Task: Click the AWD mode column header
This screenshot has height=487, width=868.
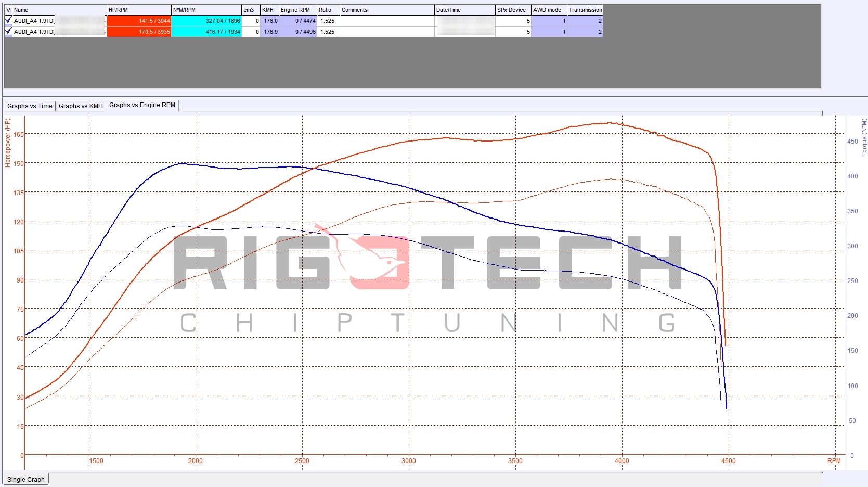Action: (x=549, y=10)
